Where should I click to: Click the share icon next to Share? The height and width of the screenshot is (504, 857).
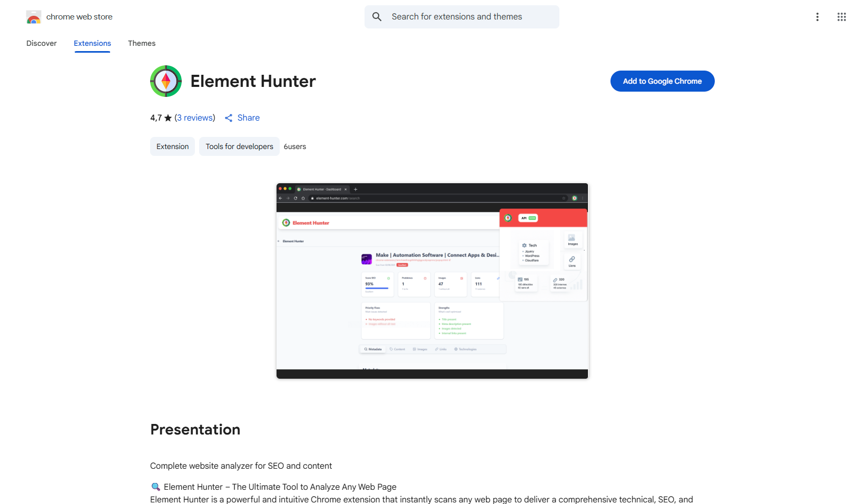(229, 118)
